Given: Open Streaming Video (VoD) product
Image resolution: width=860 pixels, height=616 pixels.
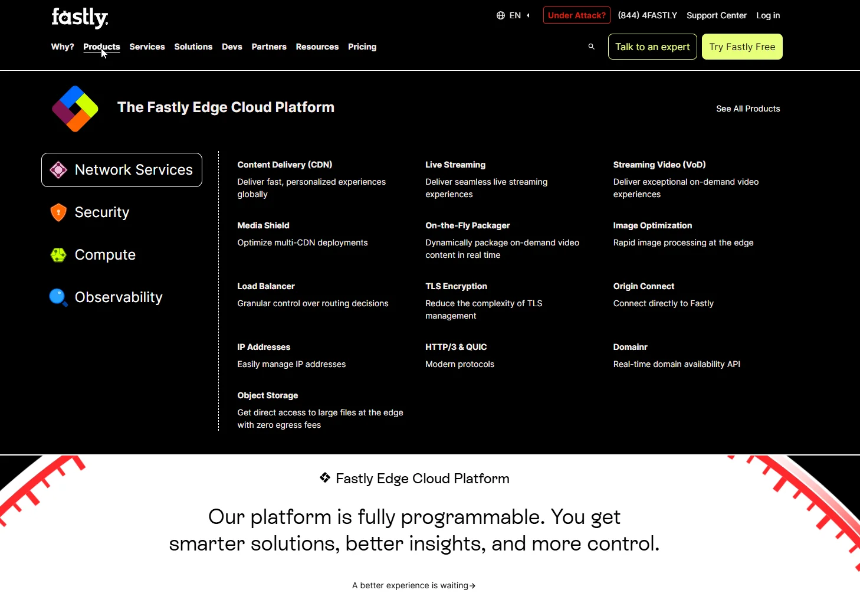Looking at the screenshot, I should (x=659, y=165).
